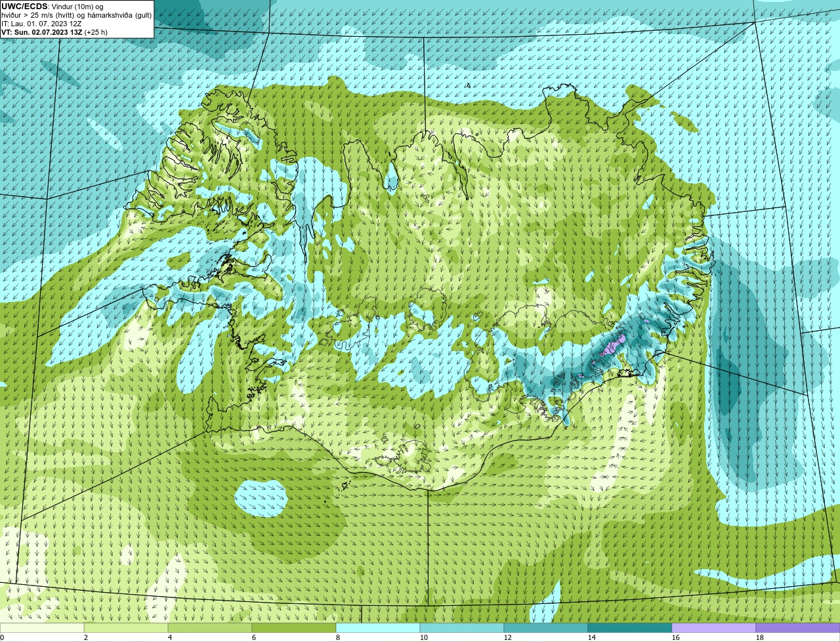Click the legend scale label "10"
Image resolution: width=840 pixels, height=642 pixels.
(424, 637)
